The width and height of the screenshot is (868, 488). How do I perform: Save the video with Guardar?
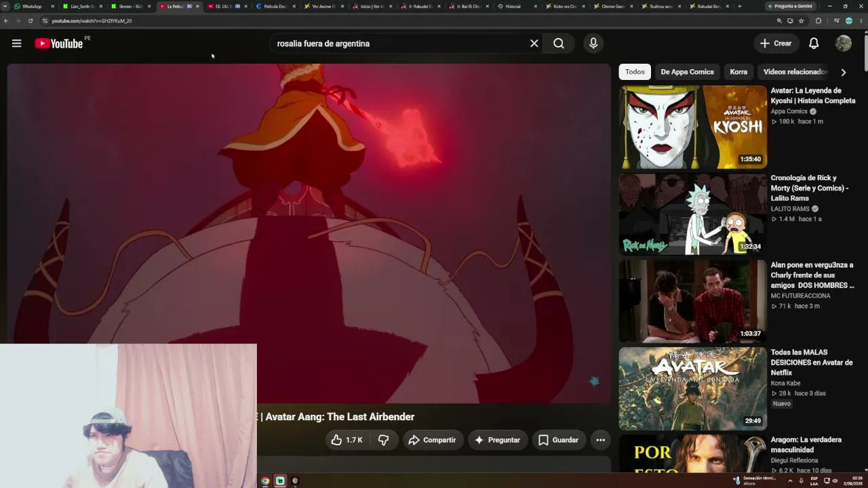pyautogui.click(x=558, y=440)
